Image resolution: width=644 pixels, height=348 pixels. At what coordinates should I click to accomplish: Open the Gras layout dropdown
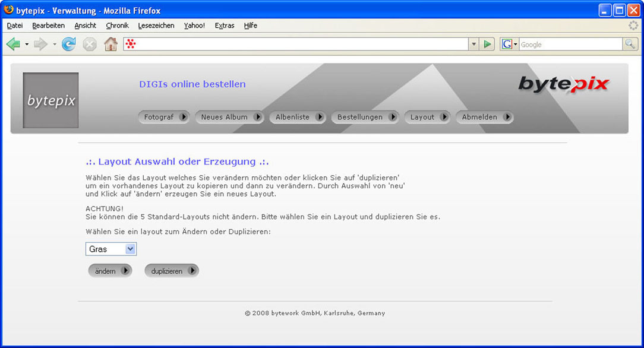click(x=111, y=249)
